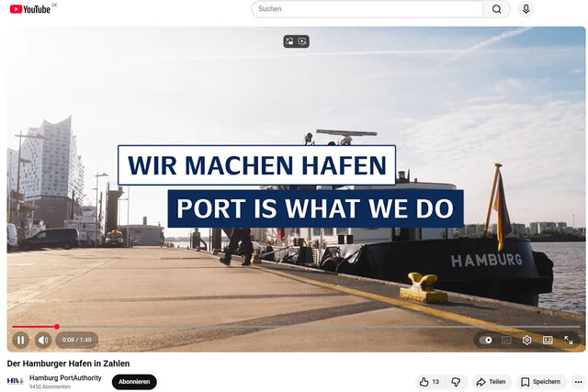Toggle the subtitles captions button

click(506, 340)
